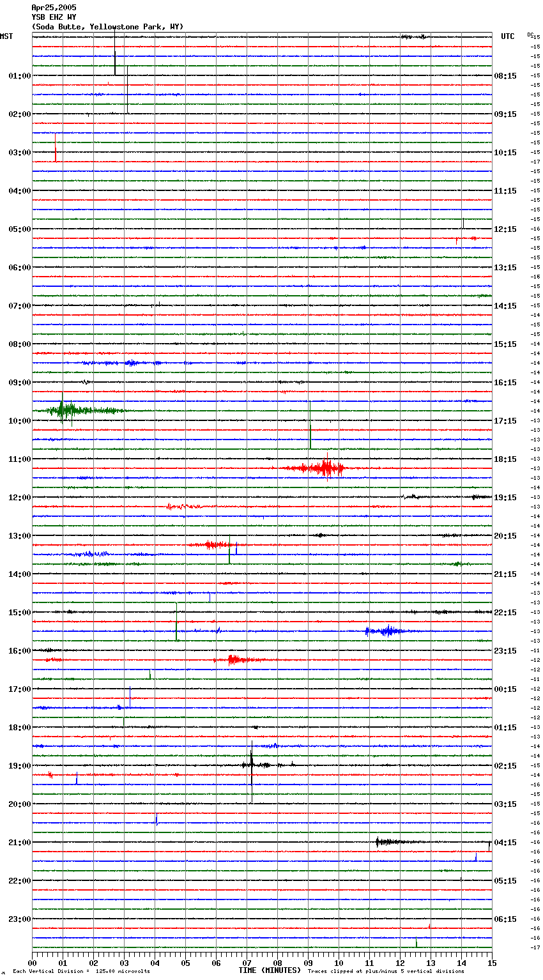The width and height of the screenshot is (543, 980).
Task: Click the 08:15 UTC time label
Action: [x=505, y=75]
